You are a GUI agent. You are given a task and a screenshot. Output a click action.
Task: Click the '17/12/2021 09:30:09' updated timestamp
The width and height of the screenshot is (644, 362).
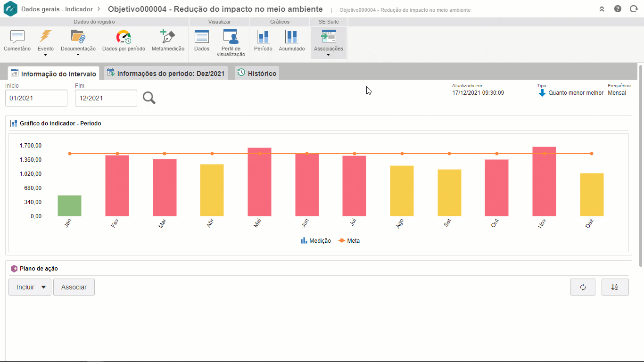(478, 93)
